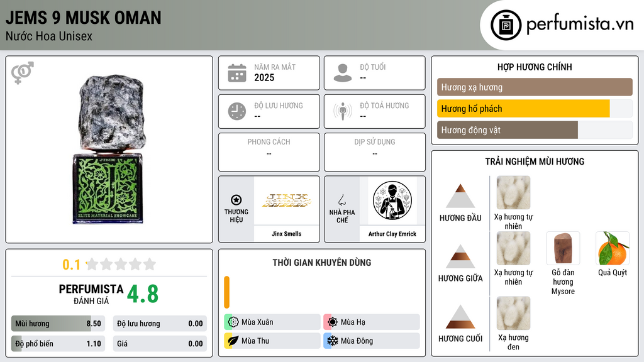Click the unisex gender symbol icon
This screenshot has width=644, height=362.
point(22,73)
